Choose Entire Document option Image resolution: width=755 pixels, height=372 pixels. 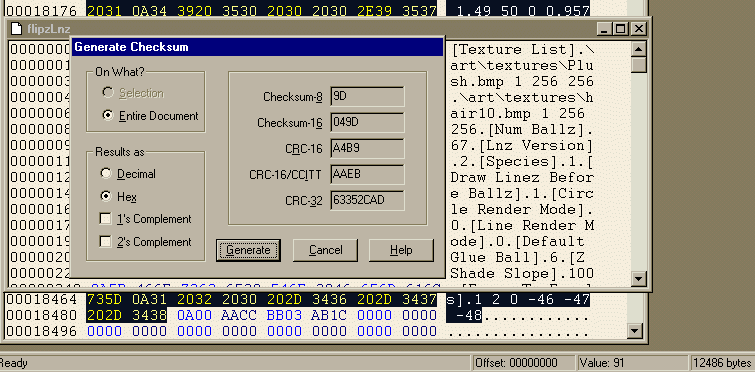108,116
